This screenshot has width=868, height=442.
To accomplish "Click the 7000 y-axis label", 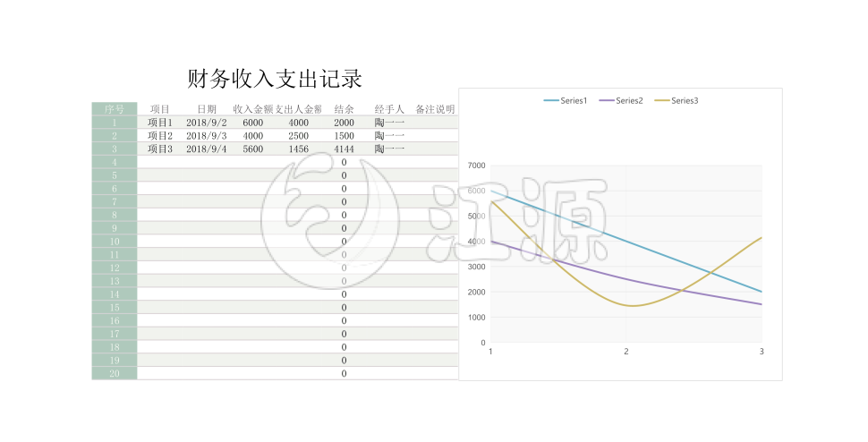I will tap(477, 166).
